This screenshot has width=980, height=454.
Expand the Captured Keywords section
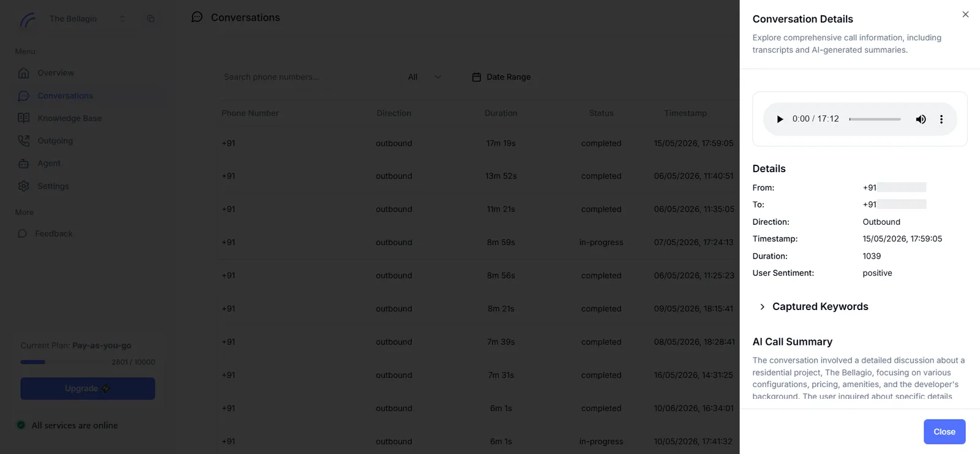pyautogui.click(x=814, y=306)
